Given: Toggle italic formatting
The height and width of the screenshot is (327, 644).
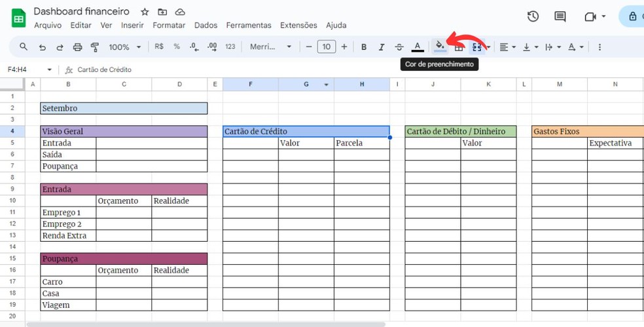Looking at the screenshot, I should point(382,47).
